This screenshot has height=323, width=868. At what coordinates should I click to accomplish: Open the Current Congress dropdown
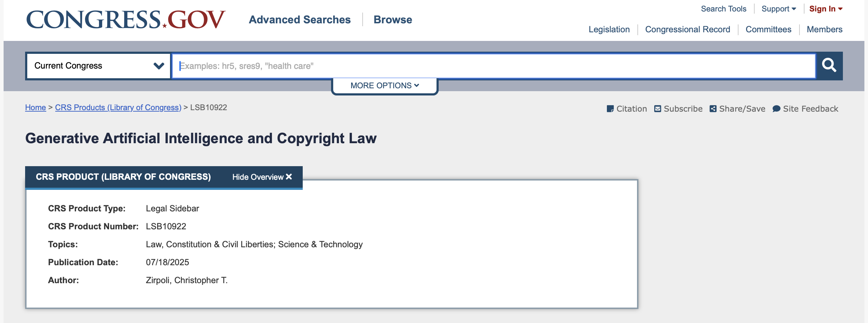click(x=98, y=66)
